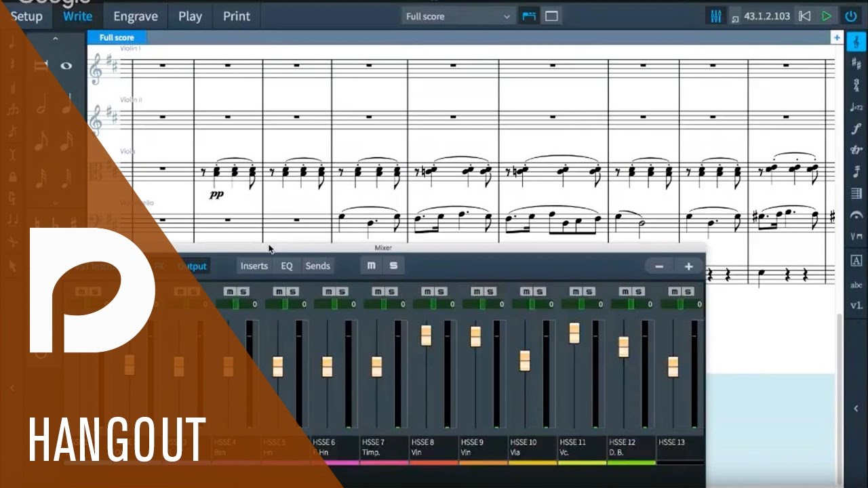The height and width of the screenshot is (488, 868).
Task: Click the HSSE 12 D.B. volume fader
Action: click(624, 346)
